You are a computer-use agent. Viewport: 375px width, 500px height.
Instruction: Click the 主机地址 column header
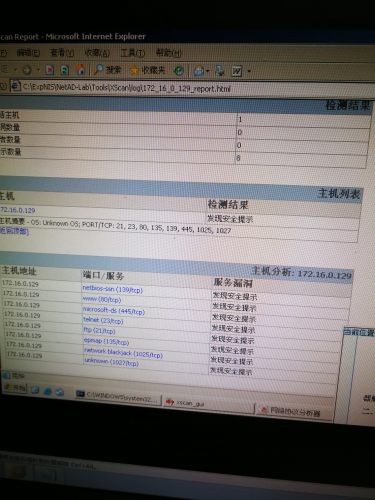pyautogui.click(x=19, y=270)
